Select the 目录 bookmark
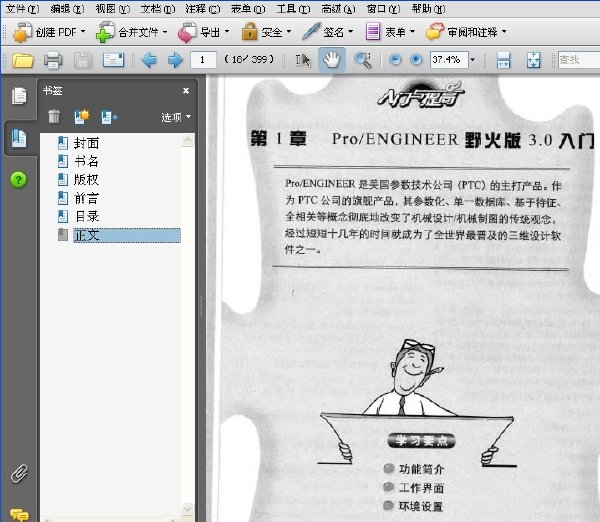This screenshot has height=522, width=600. (x=86, y=217)
